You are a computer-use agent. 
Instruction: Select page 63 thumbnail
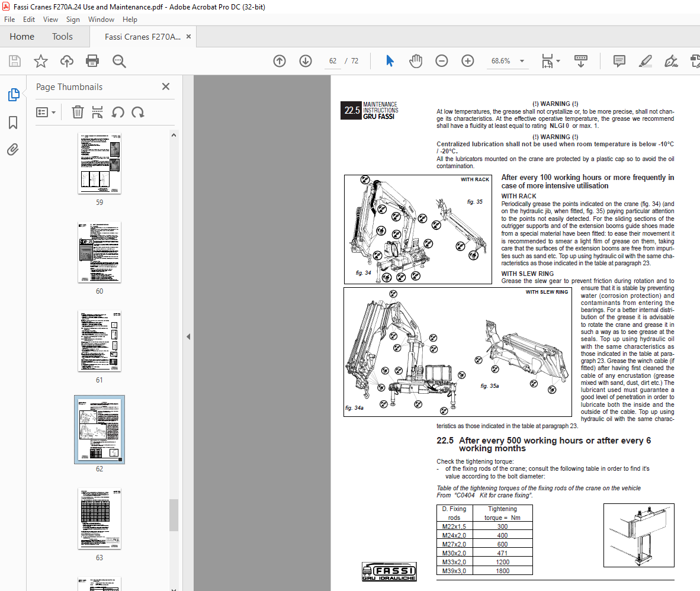tap(99, 518)
